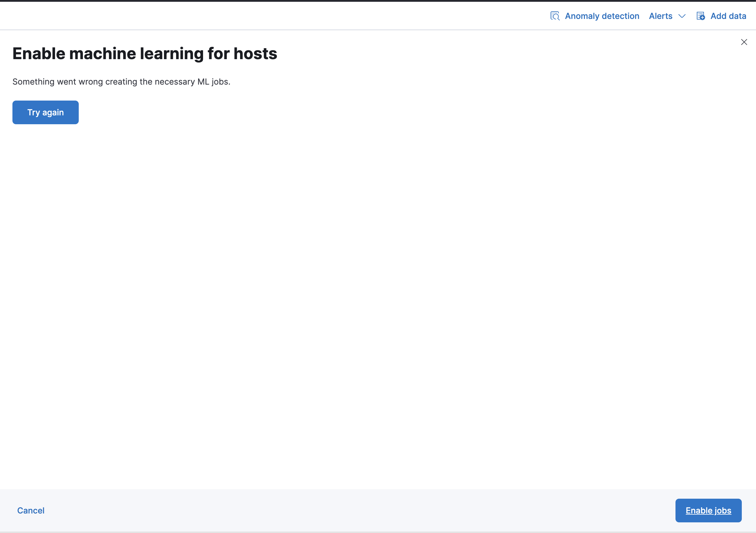Open the Anomaly detection link text
756x533 pixels.
[602, 16]
